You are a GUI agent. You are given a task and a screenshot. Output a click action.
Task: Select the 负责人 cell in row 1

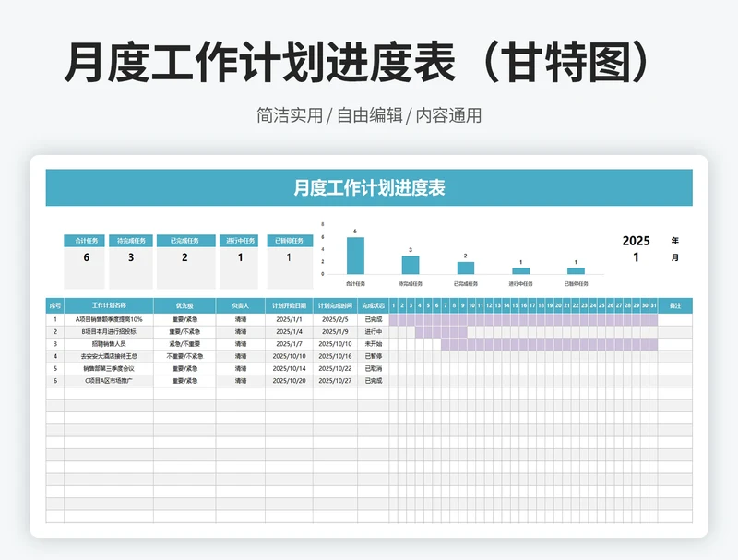(241, 319)
